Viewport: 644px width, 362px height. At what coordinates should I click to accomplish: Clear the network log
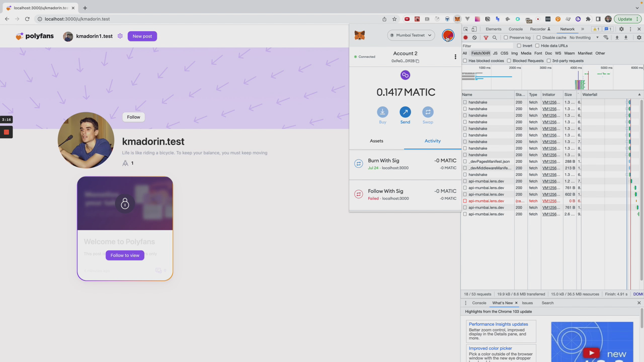474,38
